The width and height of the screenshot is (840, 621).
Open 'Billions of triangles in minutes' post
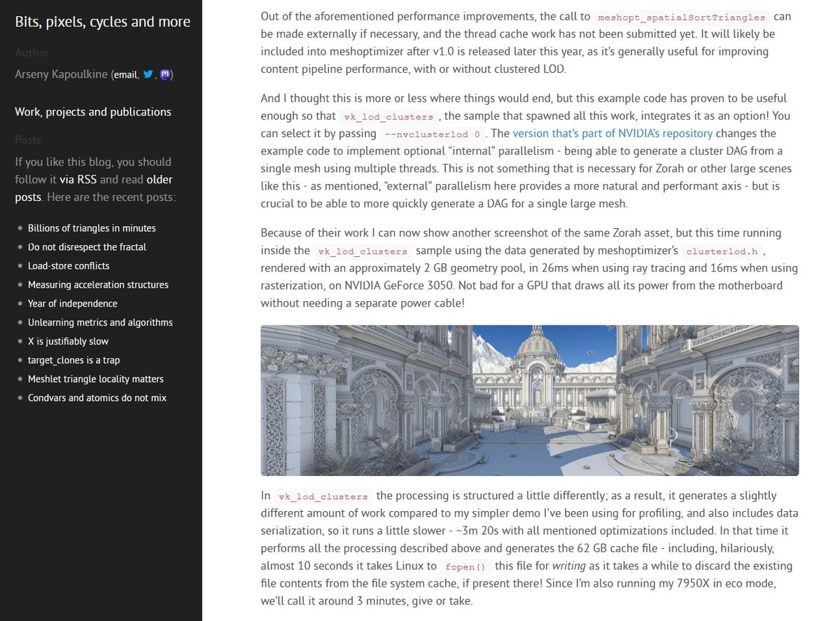[92, 228]
